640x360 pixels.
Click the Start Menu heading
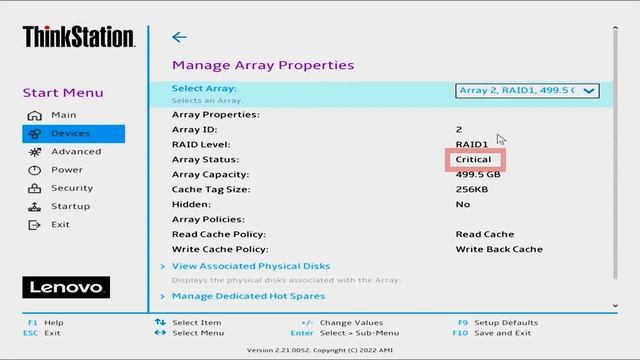63,93
